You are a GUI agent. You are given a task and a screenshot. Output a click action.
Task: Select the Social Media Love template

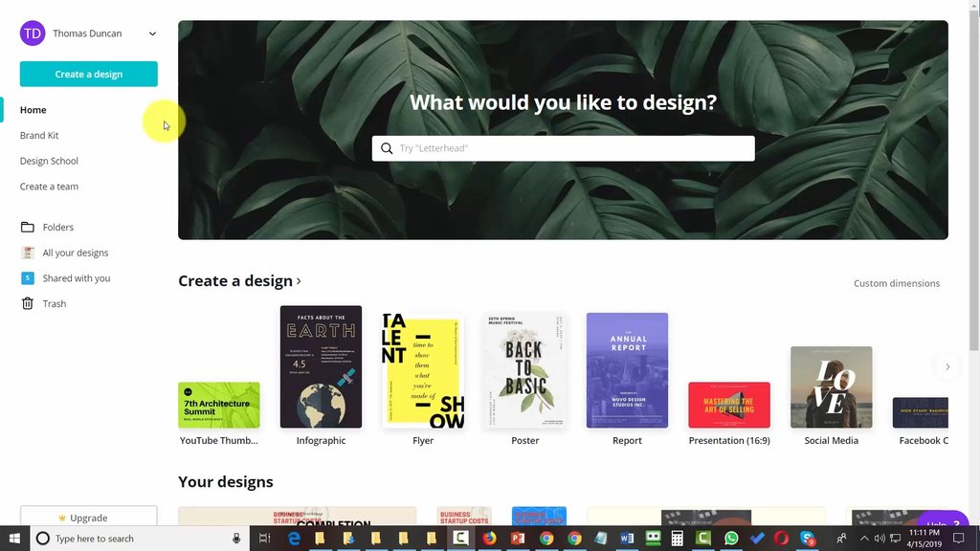(832, 387)
